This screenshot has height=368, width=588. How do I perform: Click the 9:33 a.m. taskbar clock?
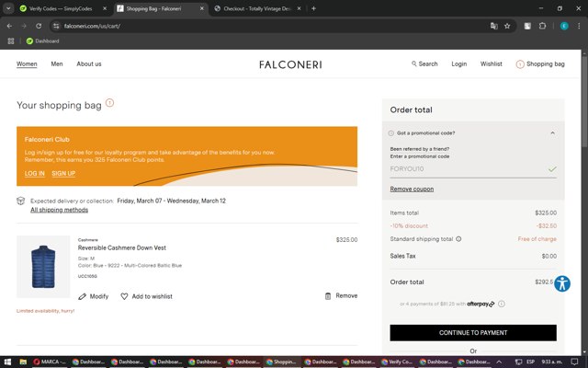click(551, 362)
